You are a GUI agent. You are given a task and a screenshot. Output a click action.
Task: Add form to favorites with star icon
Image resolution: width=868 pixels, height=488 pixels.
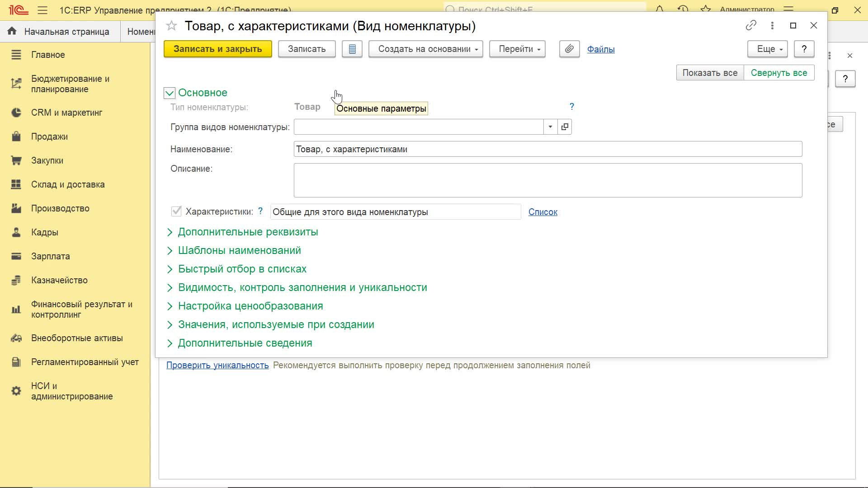coord(171,26)
